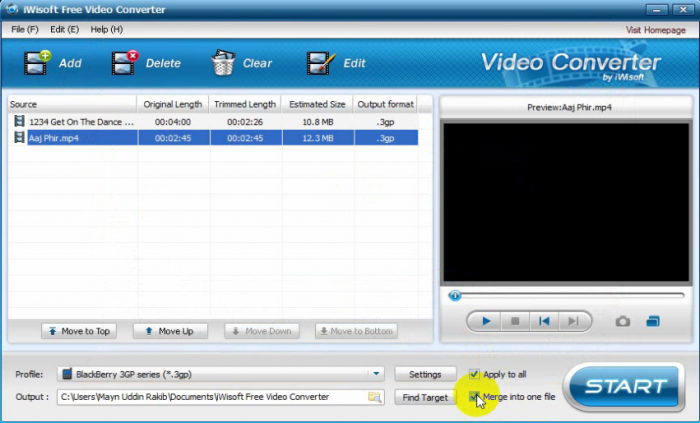Open the File (F) menu
The height and width of the screenshot is (423, 700).
25,29
